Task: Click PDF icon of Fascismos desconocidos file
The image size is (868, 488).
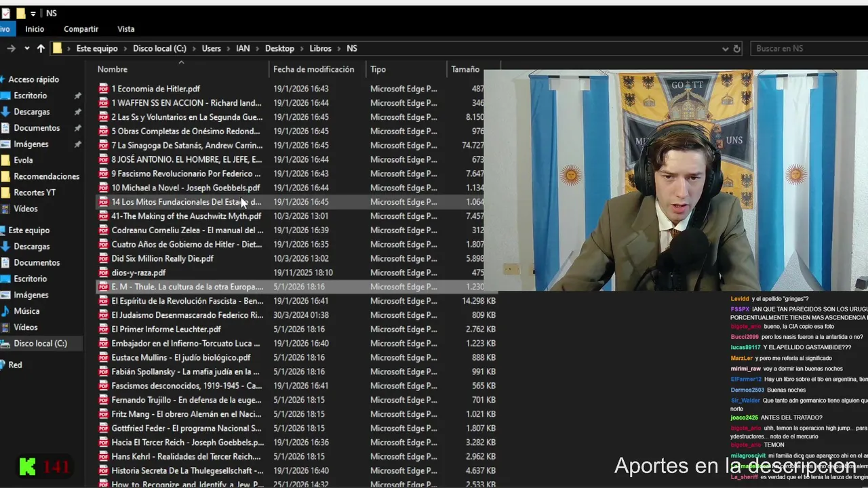Action: [x=104, y=386]
